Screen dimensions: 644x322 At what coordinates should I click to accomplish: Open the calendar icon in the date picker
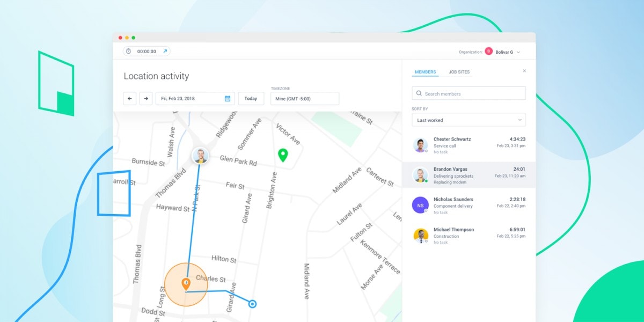[x=228, y=98]
